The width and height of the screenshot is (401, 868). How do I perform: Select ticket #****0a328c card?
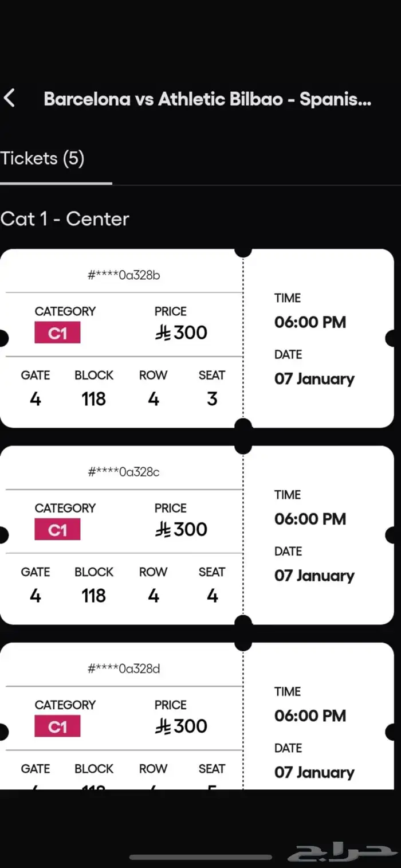point(124,472)
